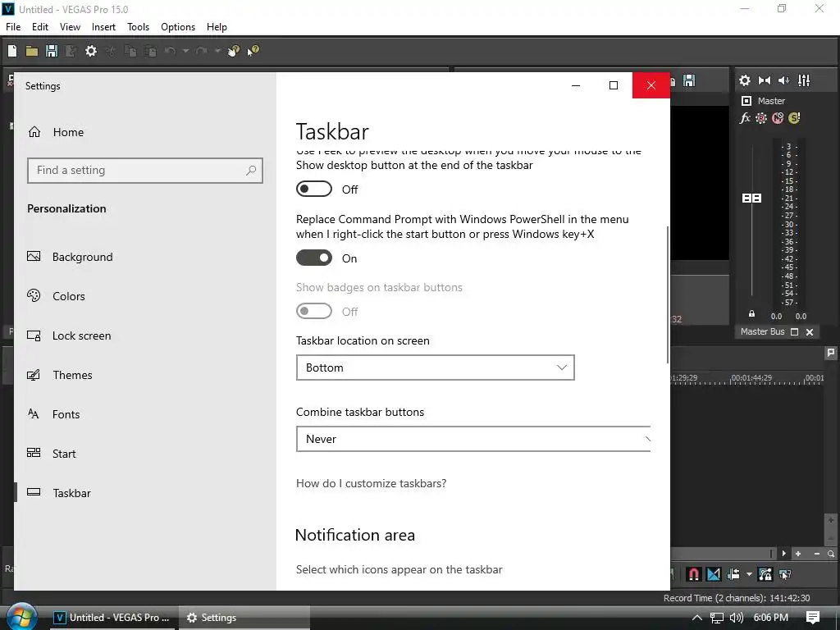840x630 pixels.
Task: Switch to Untitled - VEGAS Pro taskbar button
Action: click(112, 618)
